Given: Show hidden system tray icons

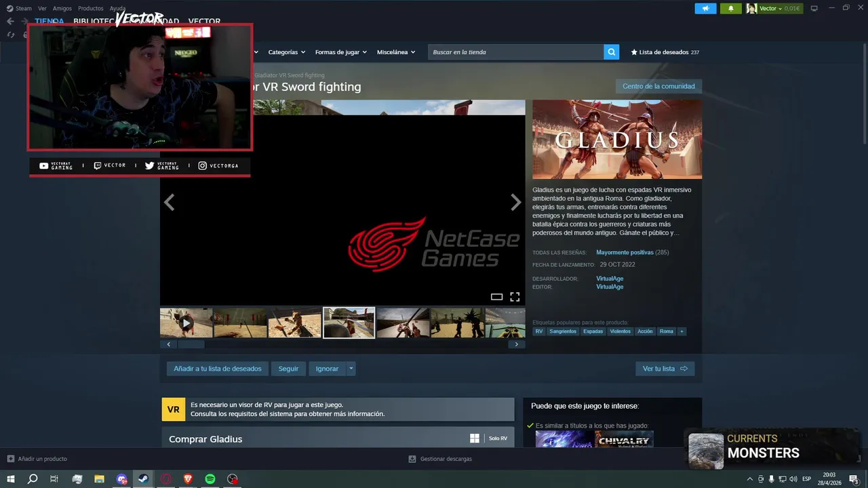Looking at the screenshot, I should (x=749, y=479).
